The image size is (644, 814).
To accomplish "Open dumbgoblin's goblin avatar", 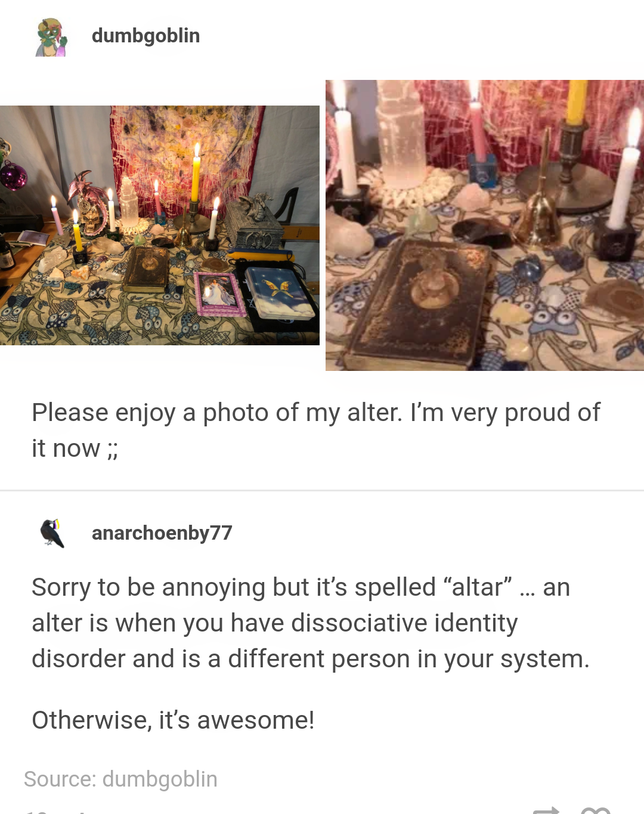I will coord(52,37).
